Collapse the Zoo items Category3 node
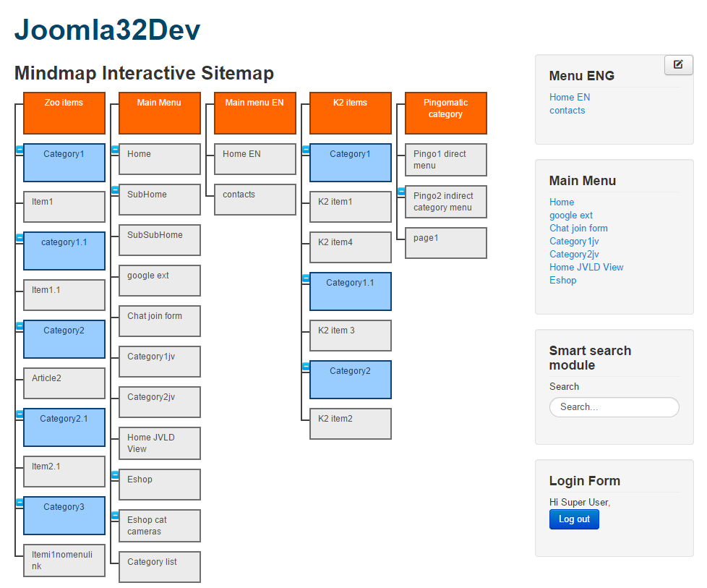 click(x=20, y=503)
